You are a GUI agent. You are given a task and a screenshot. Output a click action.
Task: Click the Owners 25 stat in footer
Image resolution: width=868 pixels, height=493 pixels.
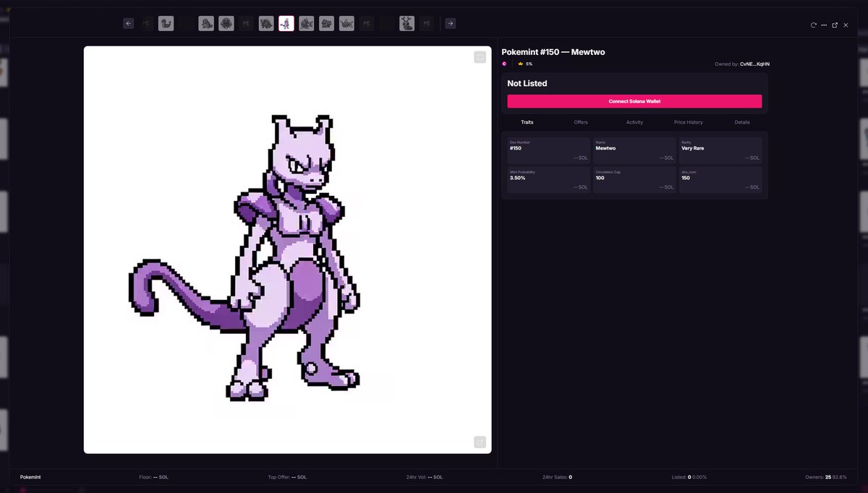[826, 477]
